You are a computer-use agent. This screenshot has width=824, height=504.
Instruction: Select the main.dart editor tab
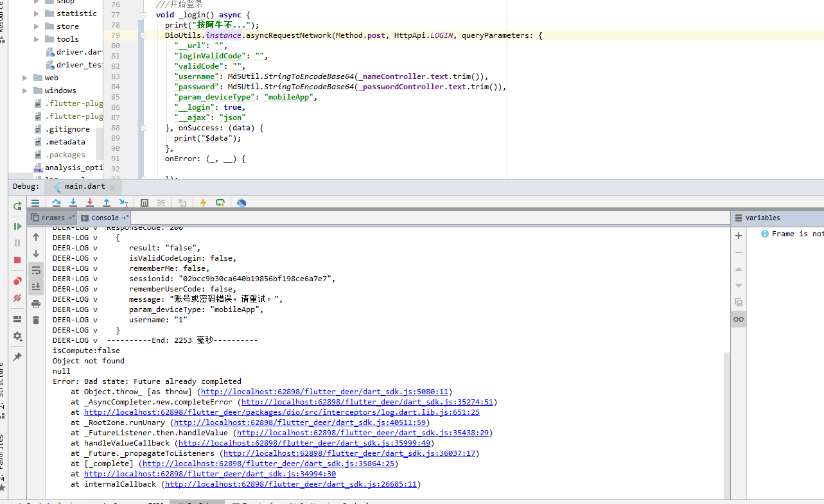(x=84, y=186)
